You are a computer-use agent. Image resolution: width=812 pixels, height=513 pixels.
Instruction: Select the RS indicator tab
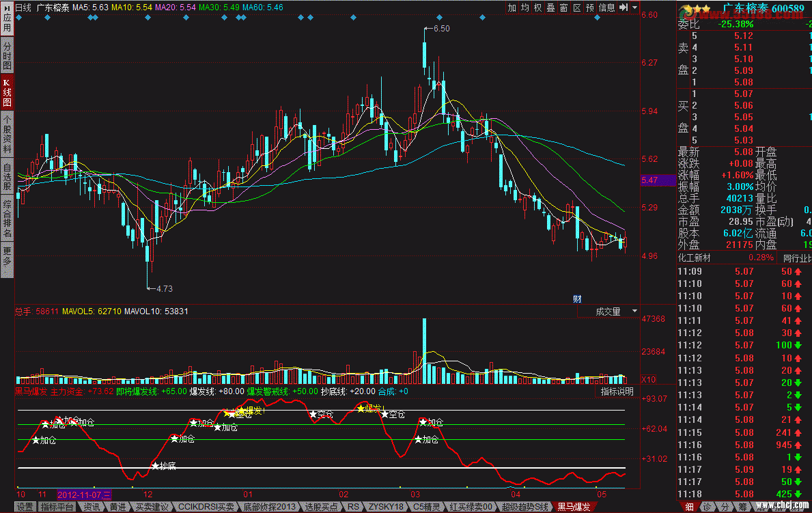[x=353, y=507]
